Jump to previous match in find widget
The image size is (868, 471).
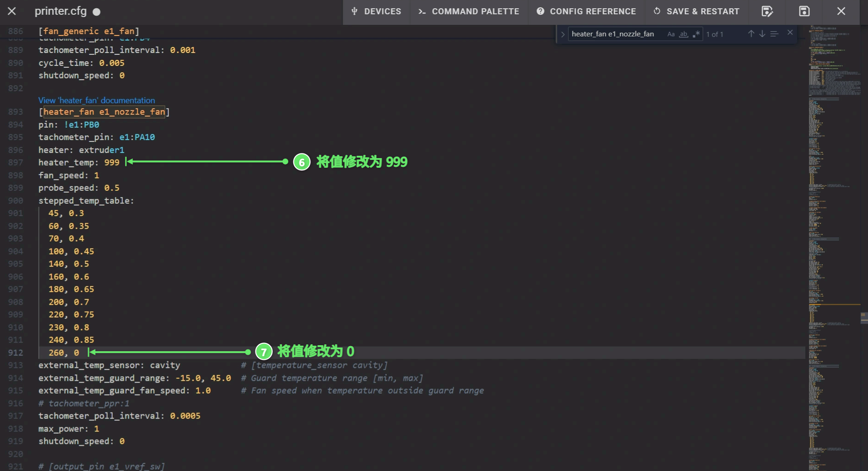751,34
